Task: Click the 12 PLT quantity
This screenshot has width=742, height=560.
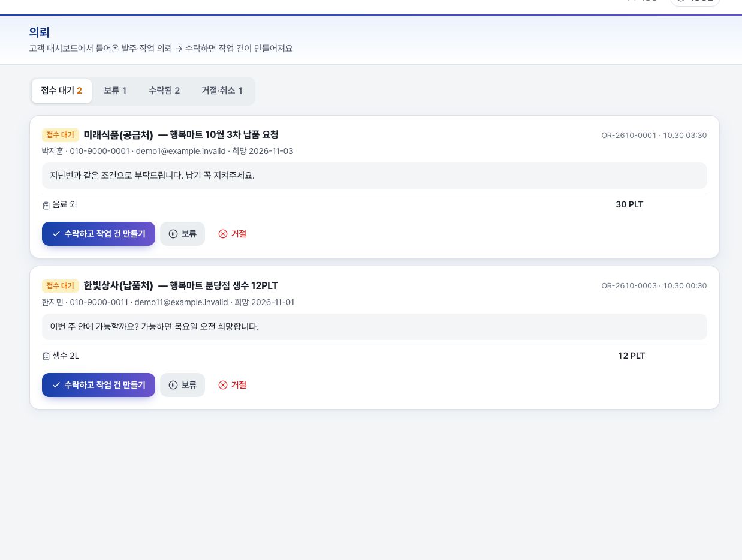Action: point(631,356)
